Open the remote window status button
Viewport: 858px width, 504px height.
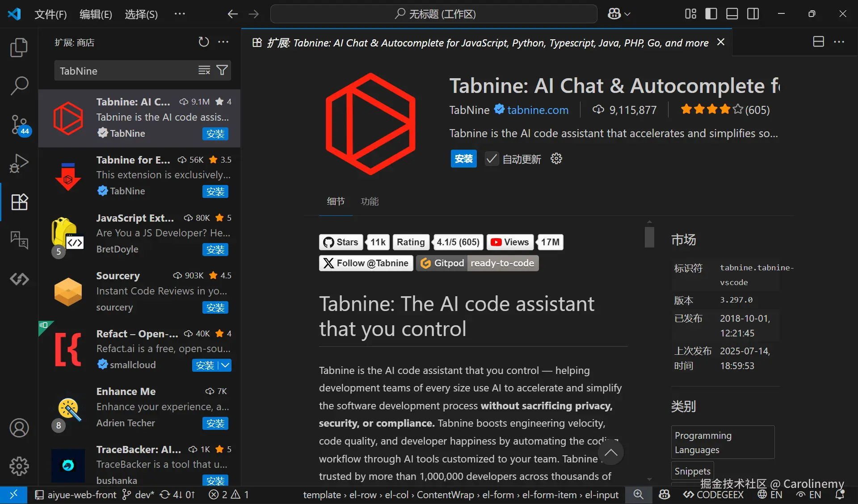click(x=13, y=495)
